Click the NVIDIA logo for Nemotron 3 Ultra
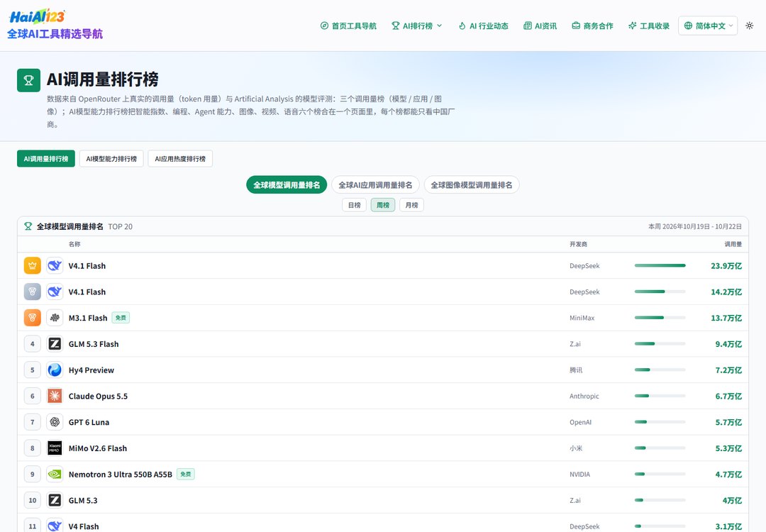 tap(55, 474)
